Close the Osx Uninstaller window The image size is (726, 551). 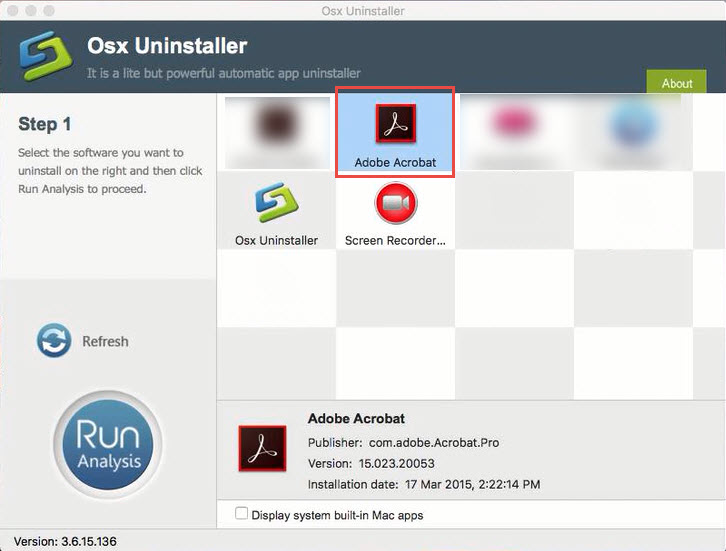[14, 11]
